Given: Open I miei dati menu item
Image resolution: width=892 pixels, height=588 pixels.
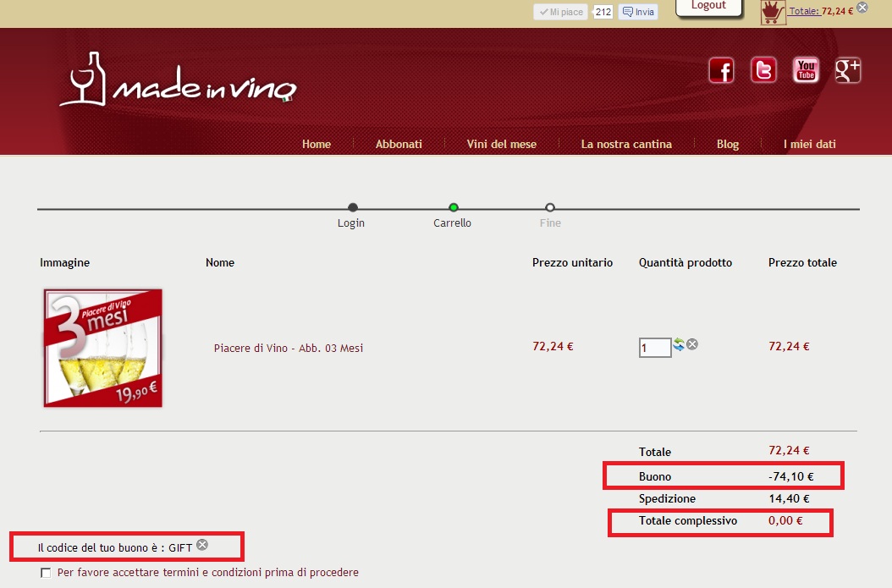Looking at the screenshot, I should [x=810, y=144].
